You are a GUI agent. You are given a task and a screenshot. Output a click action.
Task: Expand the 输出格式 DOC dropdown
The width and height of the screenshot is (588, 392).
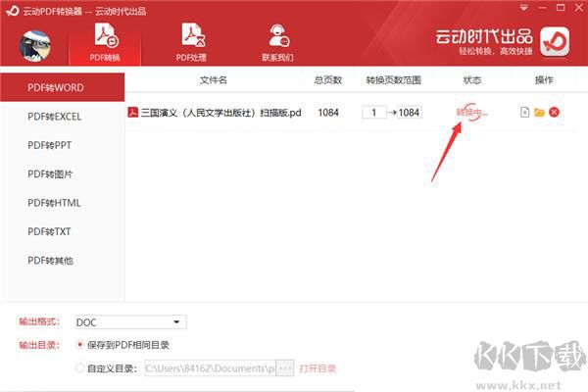pyautogui.click(x=176, y=321)
